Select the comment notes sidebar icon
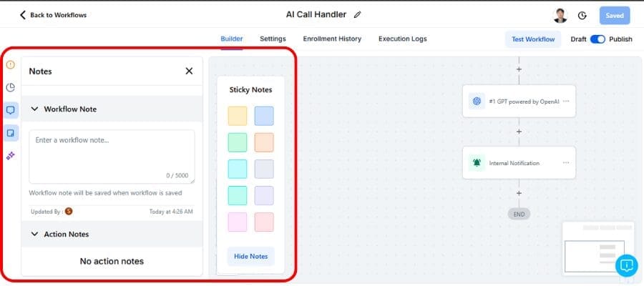This screenshot has width=644, height=286. pyautogui.click(x=11, y=110)
